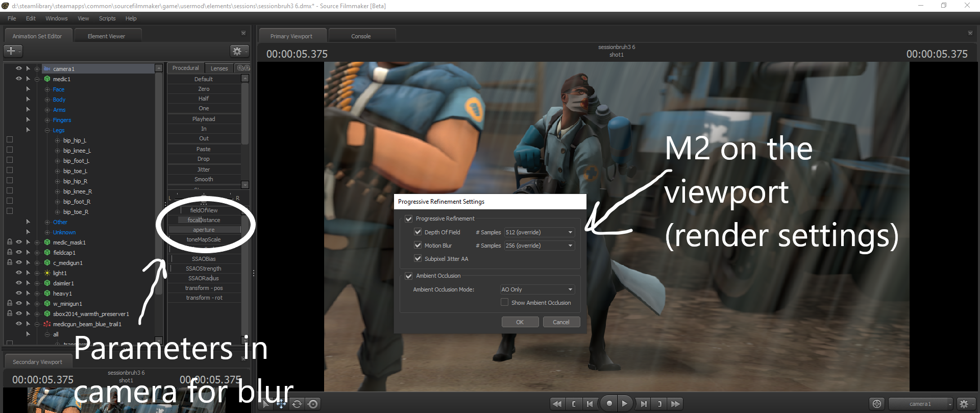This screenshot has height=413, width=980.
Task: Click the selection arrow beside camera1
Action: pyautogui.click(x=28, y=68)
